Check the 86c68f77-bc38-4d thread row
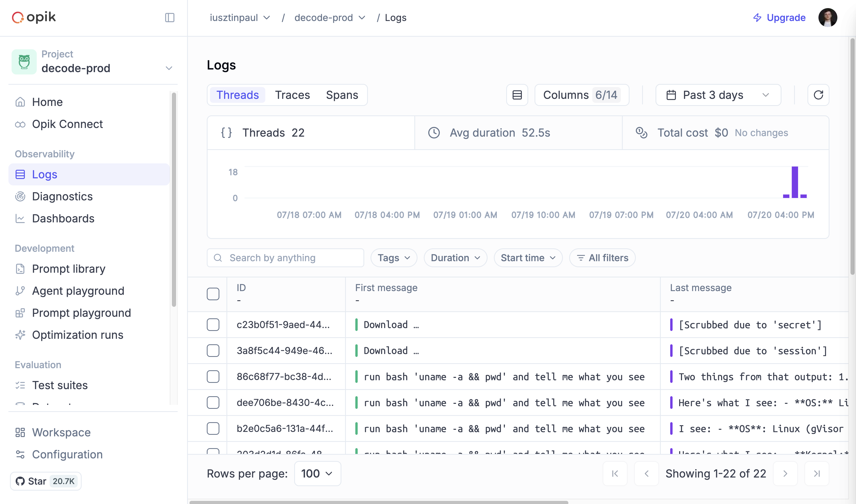The height and width of the screenshot is (504, 856). [x=213, y=377]
